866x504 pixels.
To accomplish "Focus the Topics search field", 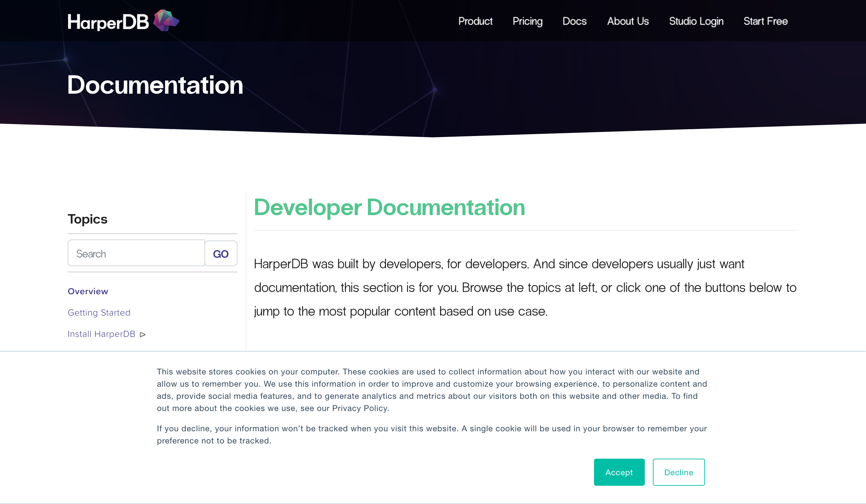I will [136, 254].
